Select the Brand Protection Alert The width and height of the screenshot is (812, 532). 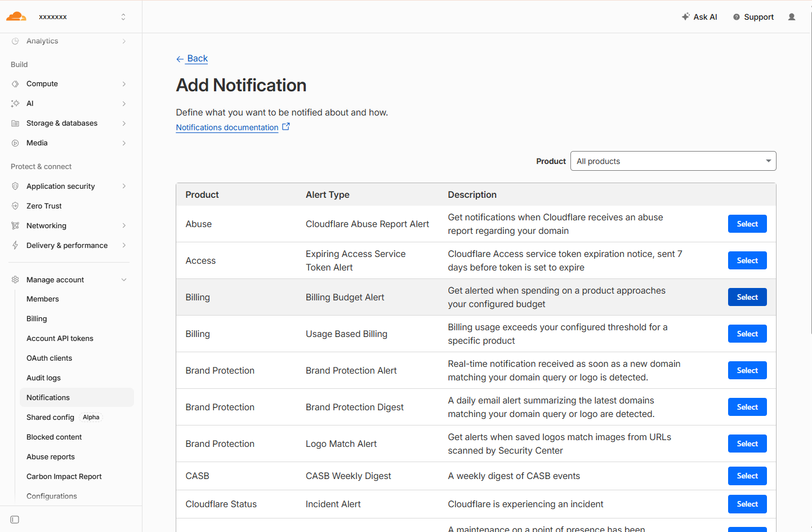click(747, 370)
